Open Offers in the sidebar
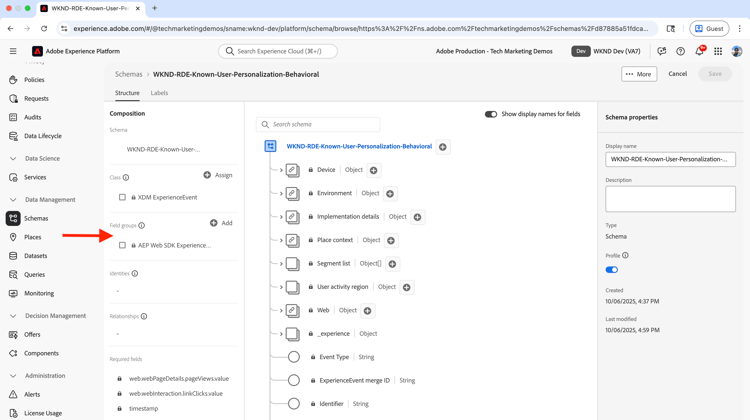Screen dimensions: 750x420 (x=32, y=334)
